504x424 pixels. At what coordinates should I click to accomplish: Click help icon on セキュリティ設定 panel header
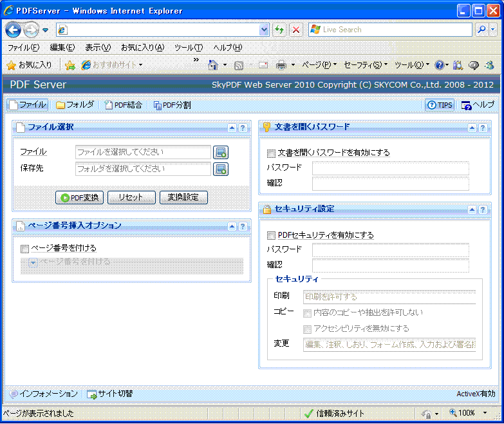pyautogui.click(x=483, y=209)
